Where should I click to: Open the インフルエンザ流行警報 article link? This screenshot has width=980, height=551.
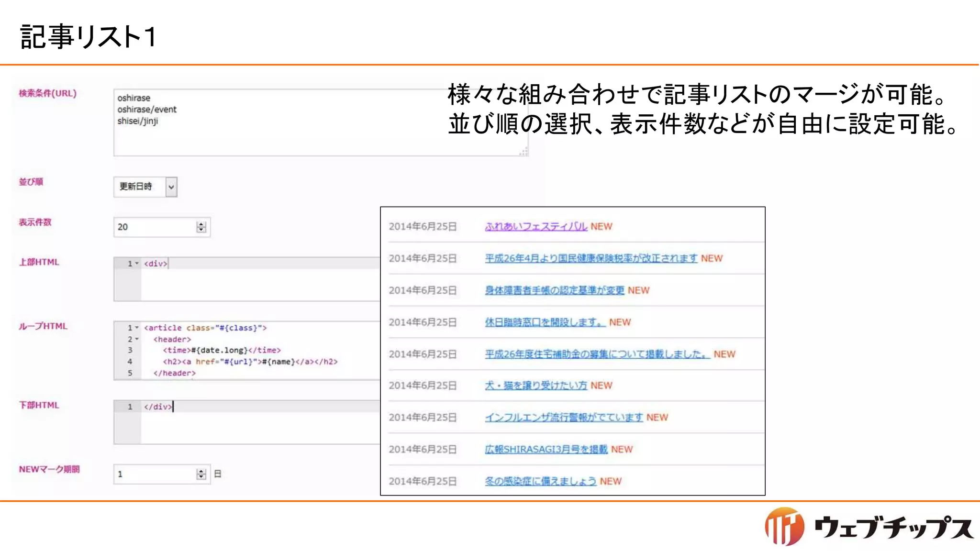point(564,418)
